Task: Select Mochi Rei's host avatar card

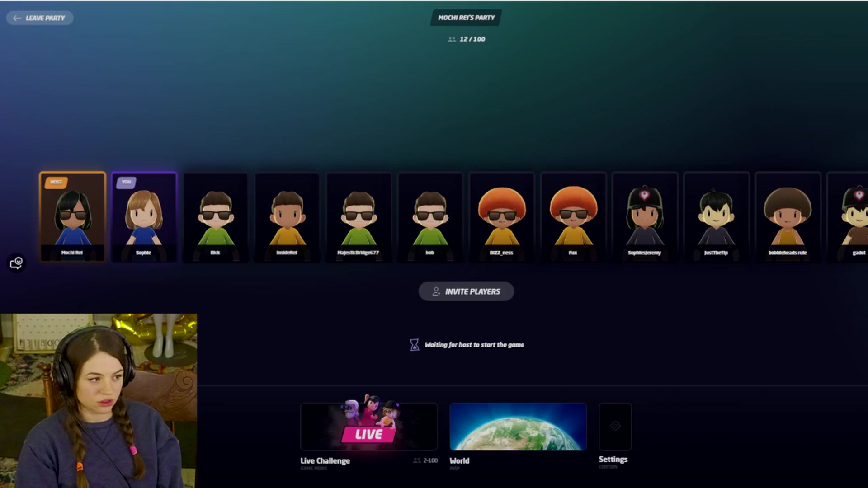Action: [x=72, y=217]
